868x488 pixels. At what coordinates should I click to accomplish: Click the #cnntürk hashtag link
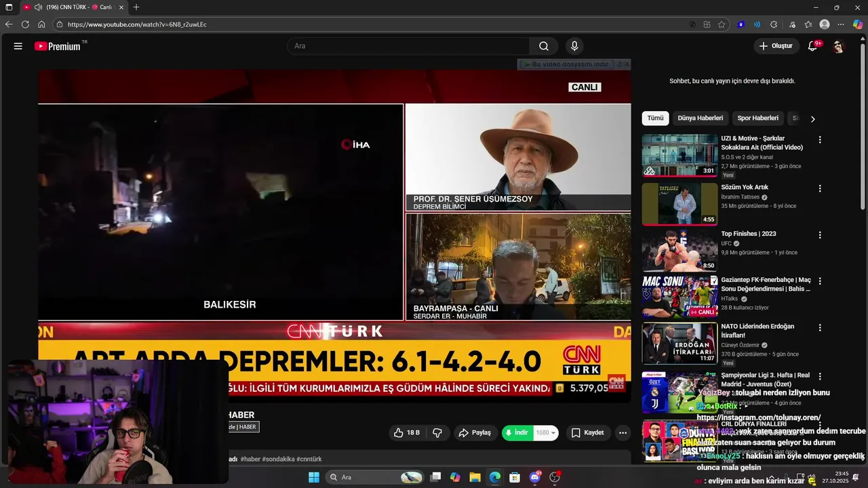[309, 459]
